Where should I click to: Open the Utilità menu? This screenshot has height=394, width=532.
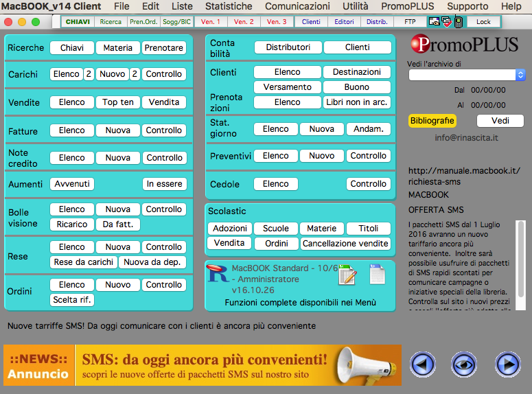click(x=355, y=6)
